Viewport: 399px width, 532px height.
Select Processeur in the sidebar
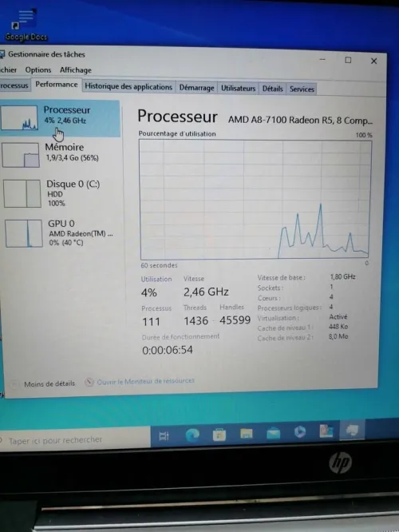(60, 117)
